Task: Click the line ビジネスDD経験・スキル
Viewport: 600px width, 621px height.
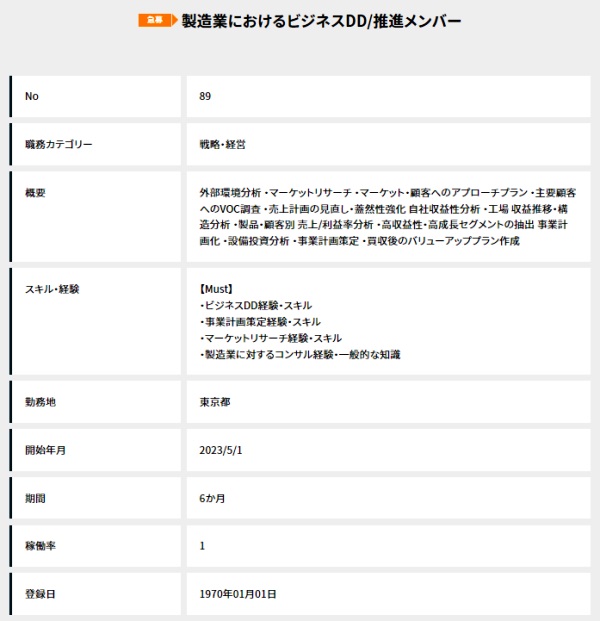Action: point(256,305)
